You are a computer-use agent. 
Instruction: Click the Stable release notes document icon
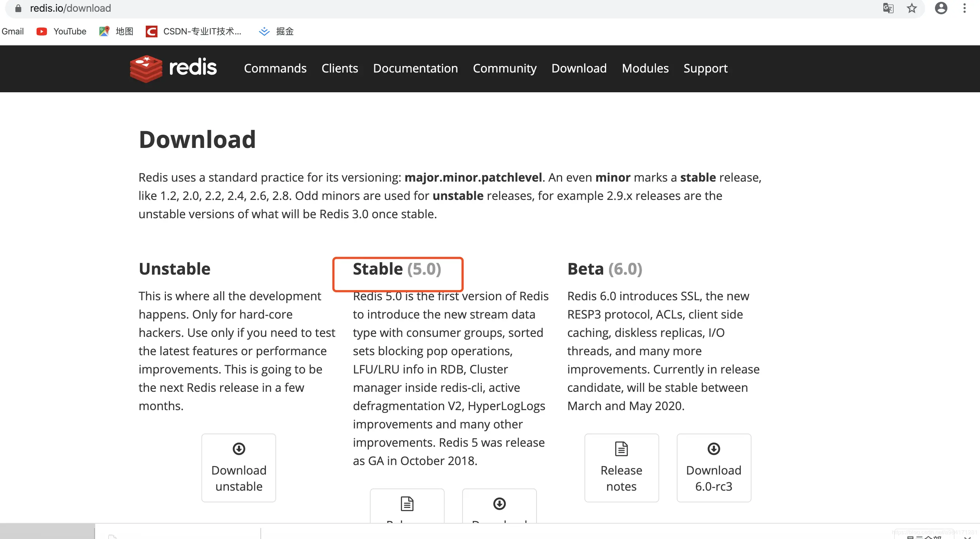click(x=407, y=504)
